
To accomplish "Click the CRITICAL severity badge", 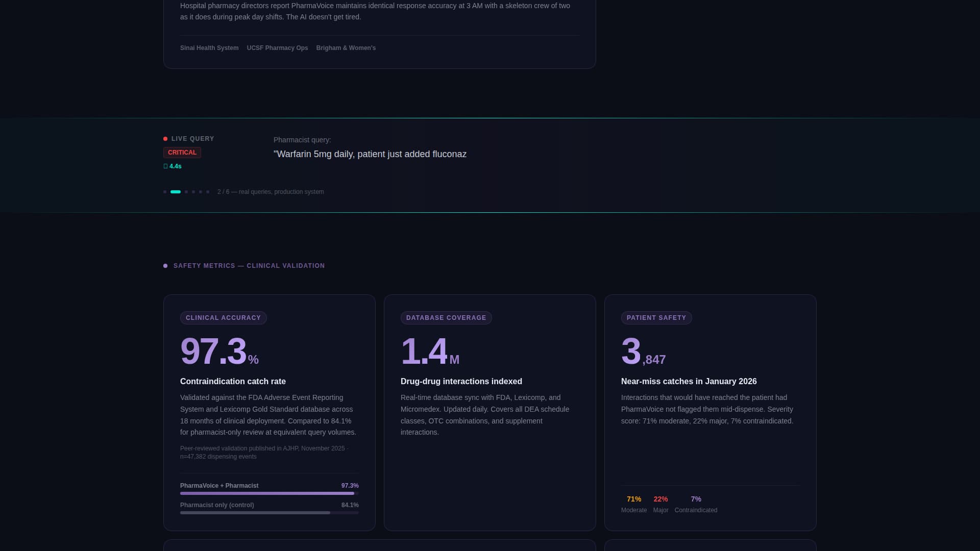I will (x=182, y=153).
